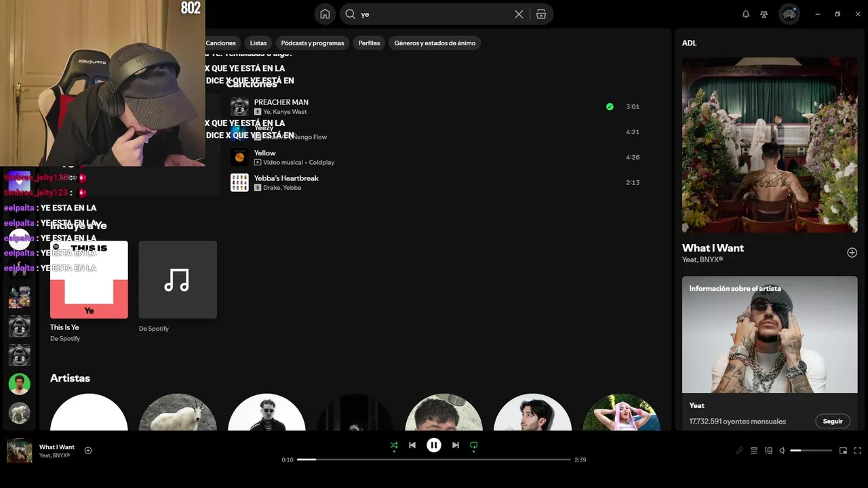Filter results by Perfiles
Screen dimensions: 868x488
coord(369,43)
